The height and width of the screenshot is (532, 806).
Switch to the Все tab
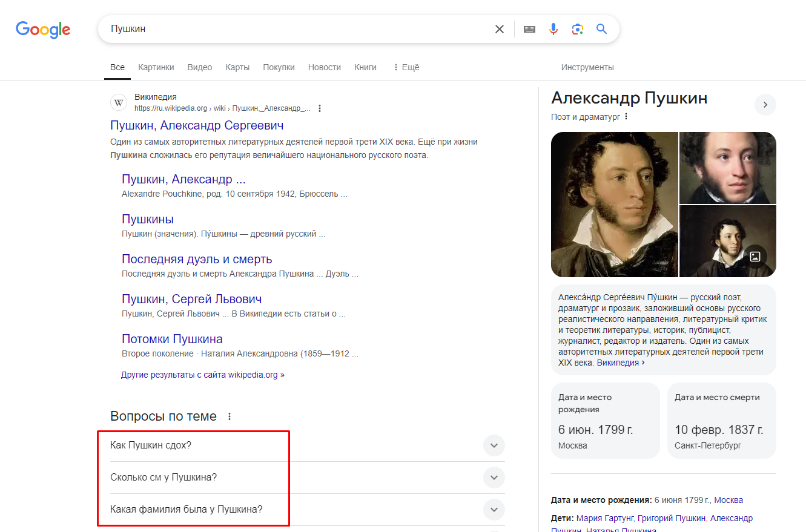click(x=117, y=67)
